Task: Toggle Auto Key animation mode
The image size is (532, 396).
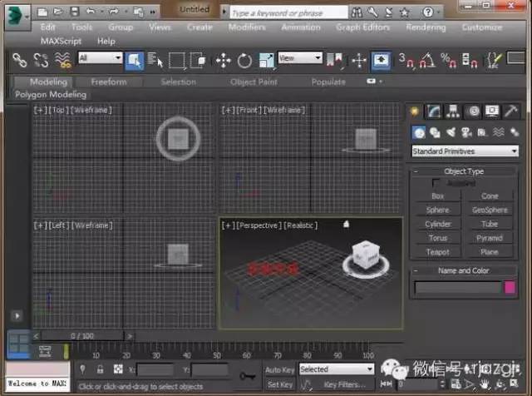Action: pyautogui.click(x=278, y=369)
